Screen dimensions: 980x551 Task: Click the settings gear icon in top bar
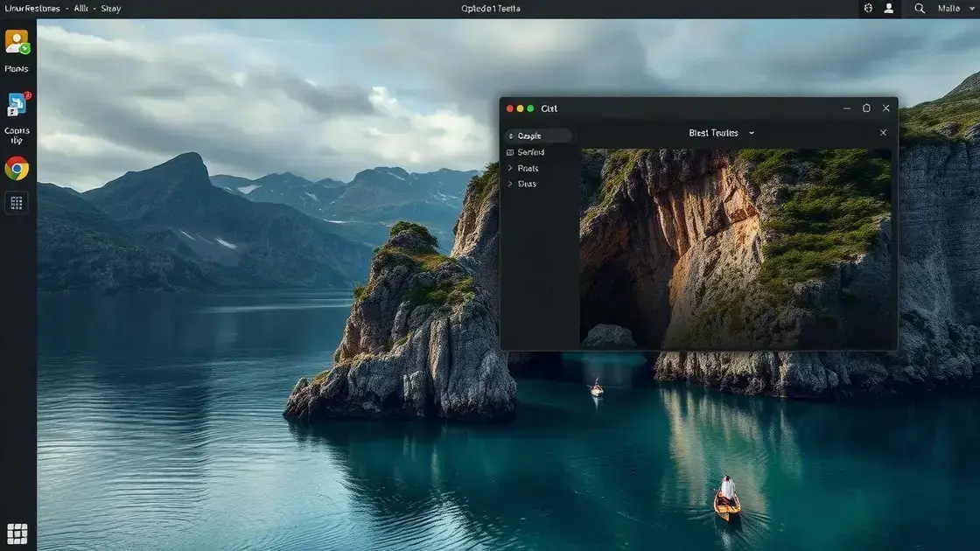pyautogui.click(x=868, y=8)
